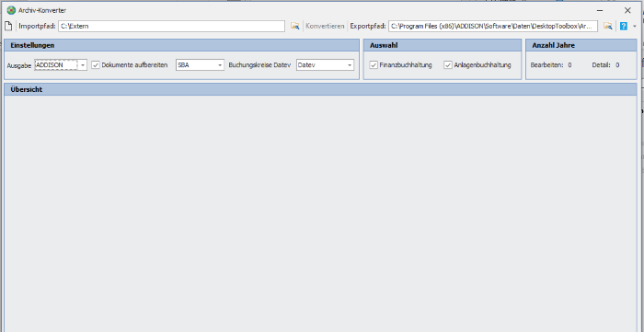Click the Bearbeiten: 0 value
644x332 pixels.
pos(569,65)
